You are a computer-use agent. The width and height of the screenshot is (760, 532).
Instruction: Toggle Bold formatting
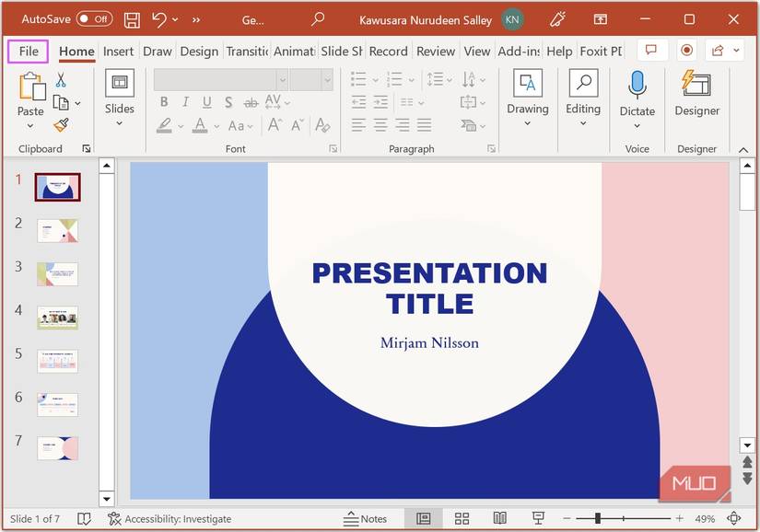[x=164, y=102]
